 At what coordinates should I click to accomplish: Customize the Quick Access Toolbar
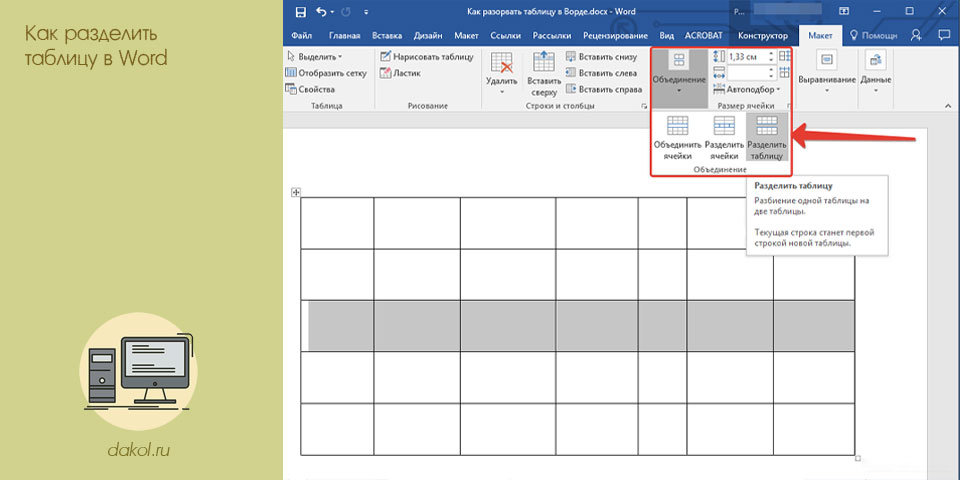(366, 12)
